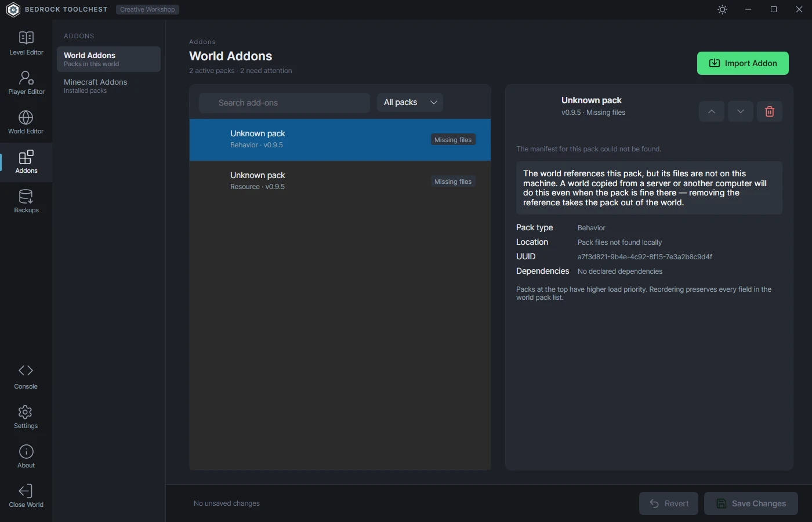Move pack down in load priority
Image resolution: width=812 pixels, height=522 pixels.
click(x=741, y=111)
